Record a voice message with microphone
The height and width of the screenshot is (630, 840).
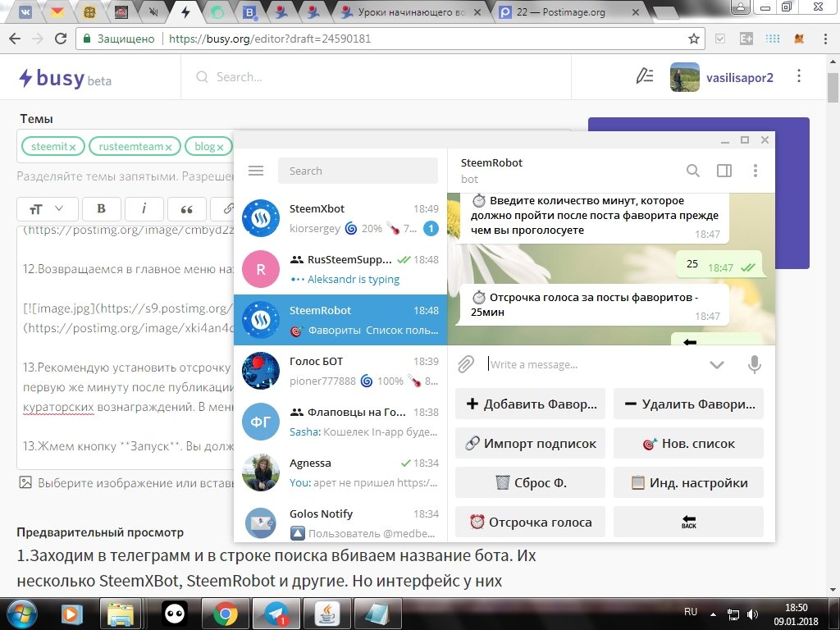755,364
